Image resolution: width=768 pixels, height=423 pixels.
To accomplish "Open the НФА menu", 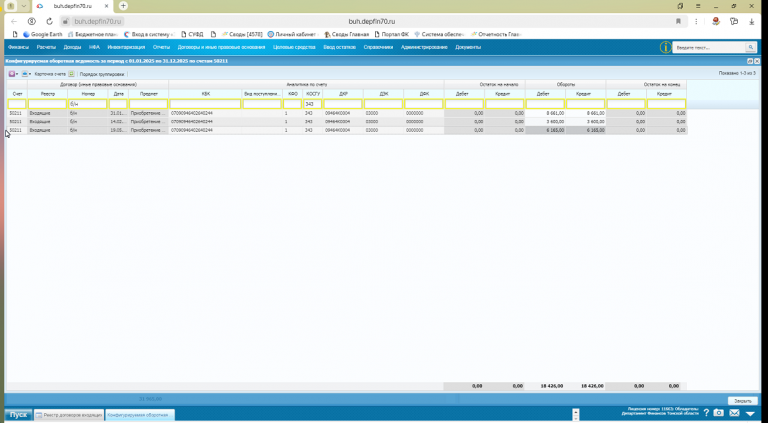I will 95,47.
